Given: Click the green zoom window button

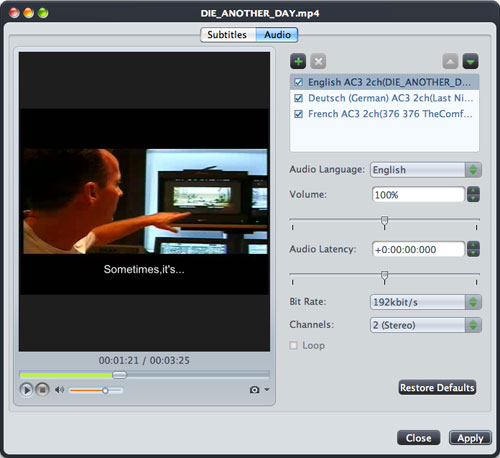Looking at the screenshot, I should point(43,13).
